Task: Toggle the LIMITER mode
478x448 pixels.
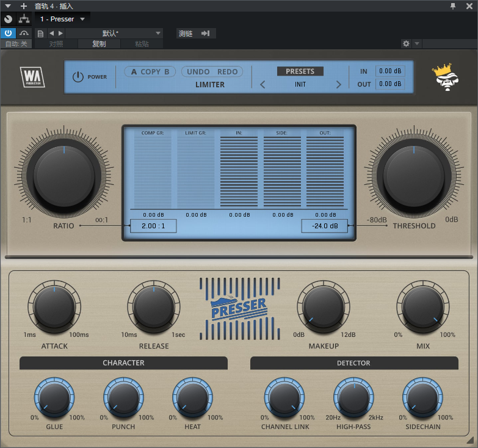Action: pos(210,85)
